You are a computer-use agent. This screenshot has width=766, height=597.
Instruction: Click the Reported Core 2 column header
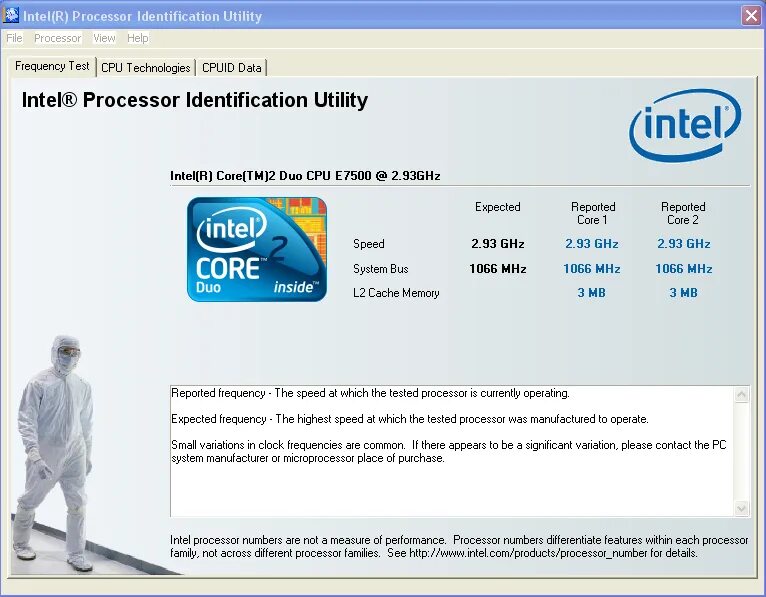pos(683,213)
